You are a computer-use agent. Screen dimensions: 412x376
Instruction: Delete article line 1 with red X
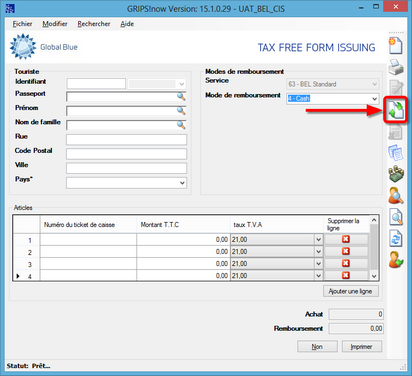[346, 239]
